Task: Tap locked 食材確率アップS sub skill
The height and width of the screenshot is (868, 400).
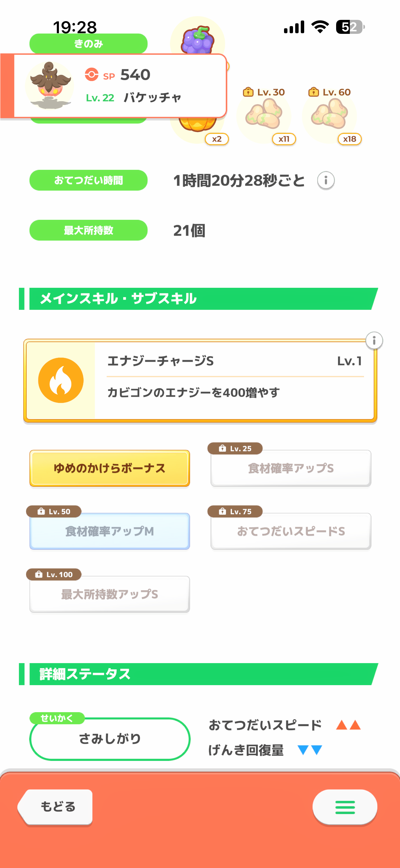Action: coord(291,468)
